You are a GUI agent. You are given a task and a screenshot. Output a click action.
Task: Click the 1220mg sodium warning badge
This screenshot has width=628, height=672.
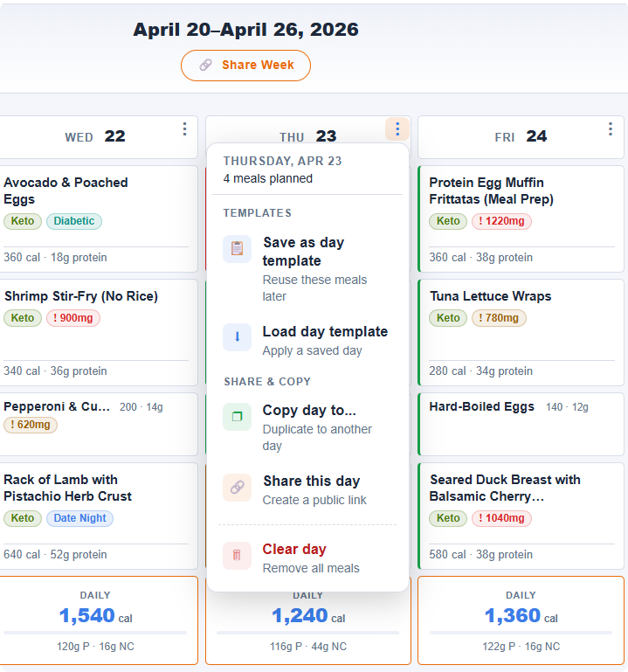pyautogui.click(x=502, y=221)
